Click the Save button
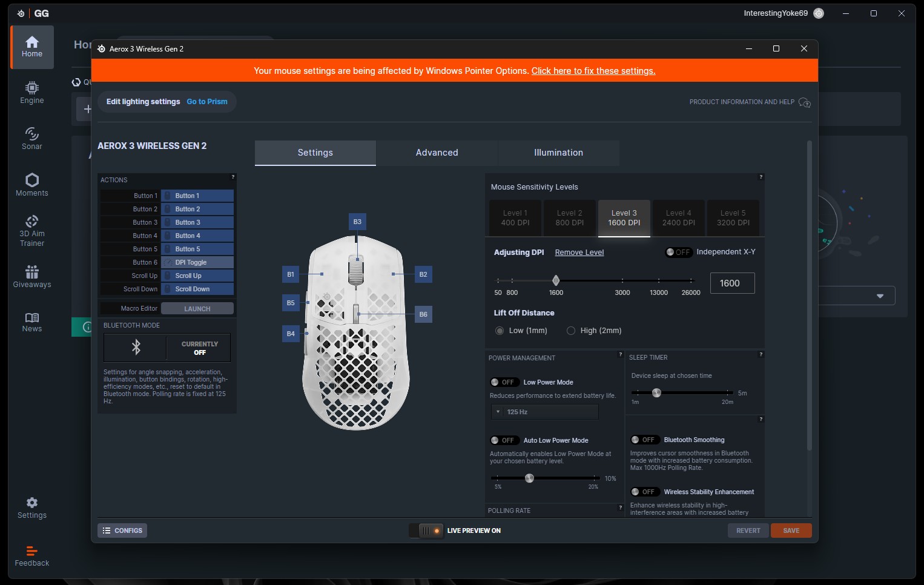Image resolution: width=924 pixels, height=585 pixels. (x=791, y=530)
